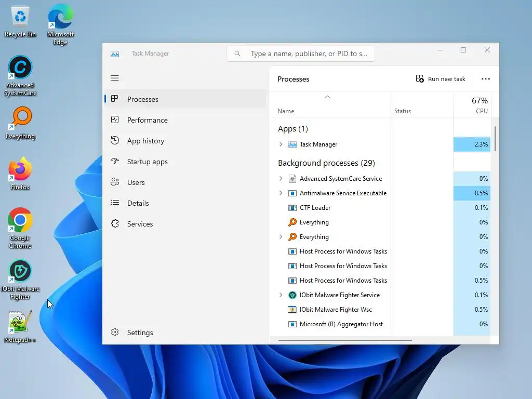The height and width of the screenshot is (399, 532).
Task: Select the Microsoft Edge desktop shortcut
Action: click(x=60, y=24)
